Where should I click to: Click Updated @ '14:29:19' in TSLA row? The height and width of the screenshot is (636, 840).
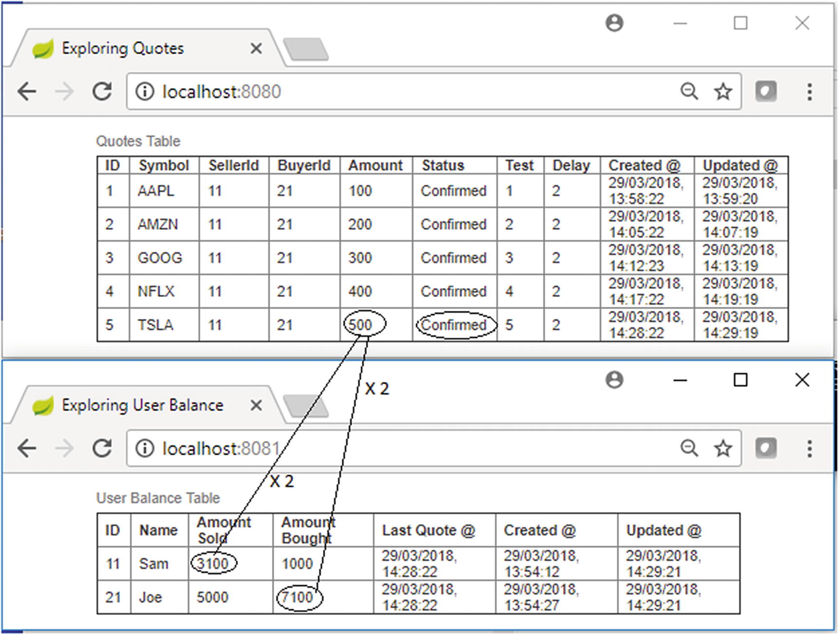730,333
